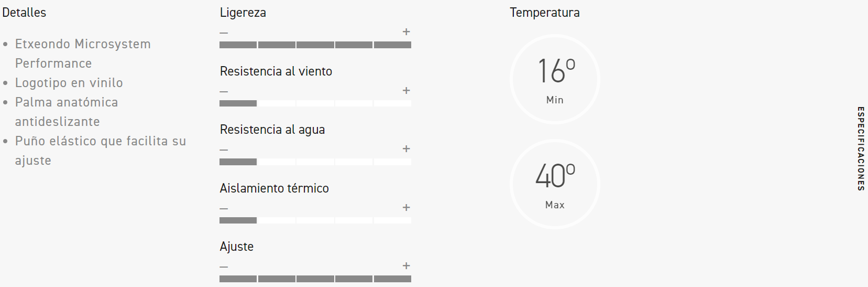Image resolution: width=868 pixels, height=287 pixels.
Task: Click the Temperatura heading
Action: click(x=544, y=13)
